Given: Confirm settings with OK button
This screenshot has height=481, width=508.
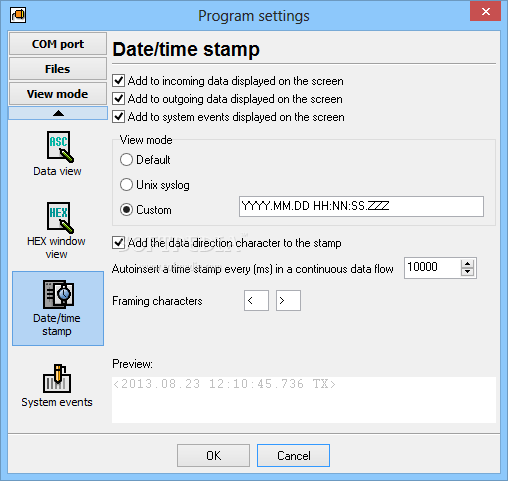Looking at the screenshot, I should [213, 455].
